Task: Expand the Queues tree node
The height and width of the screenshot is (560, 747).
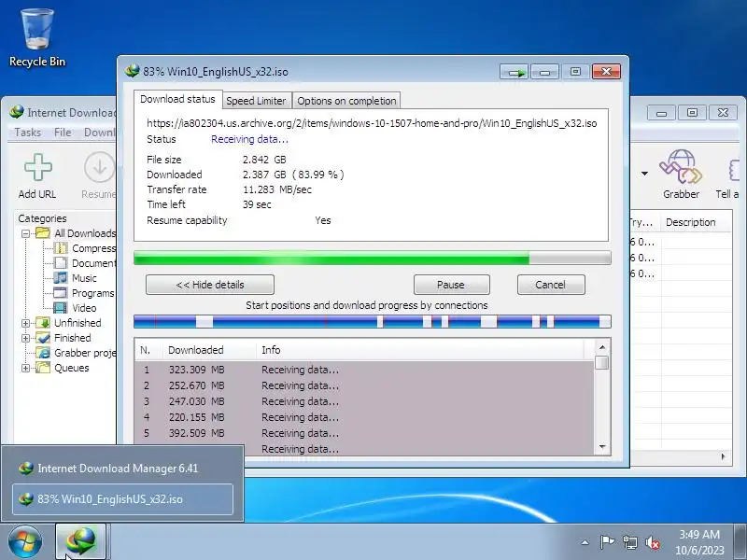Action: click(x=26, y=368)
